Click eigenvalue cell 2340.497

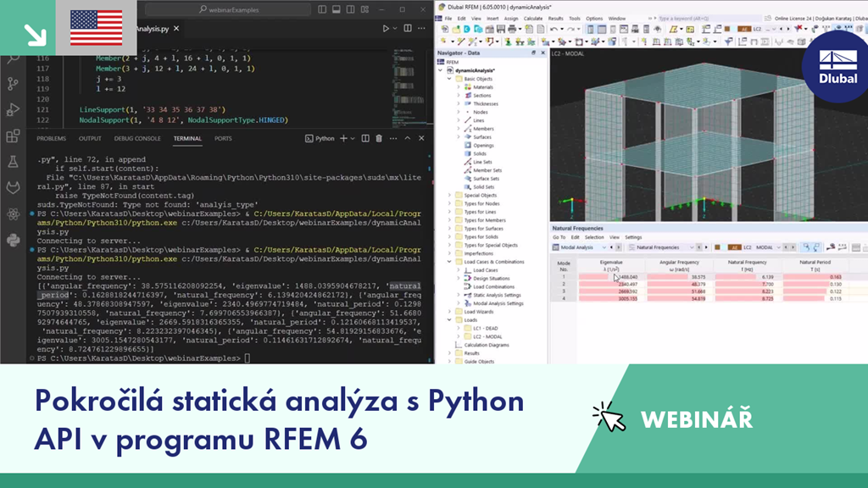(611, 284)
